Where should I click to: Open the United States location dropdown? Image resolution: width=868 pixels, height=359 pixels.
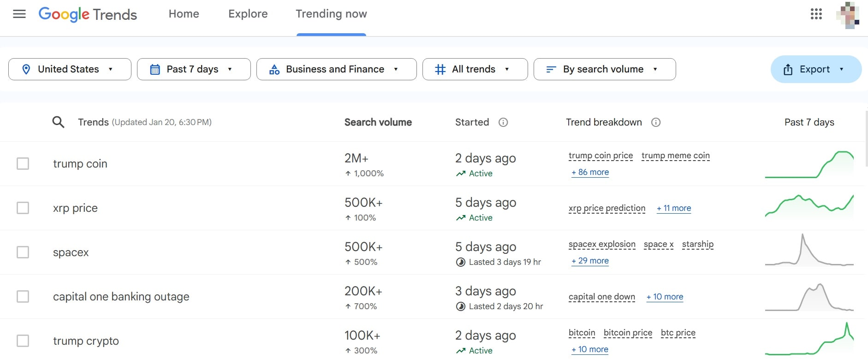70,69
